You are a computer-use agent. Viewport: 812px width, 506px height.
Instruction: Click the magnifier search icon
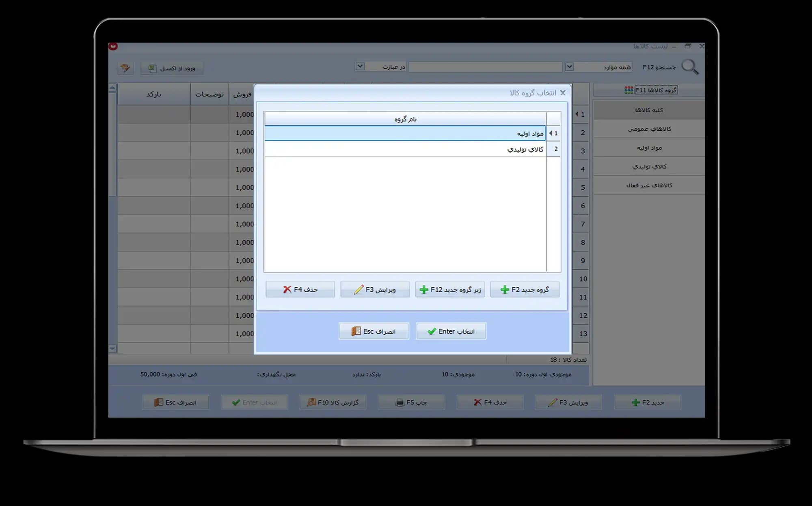pyautogui.click(x=690, y=67)
